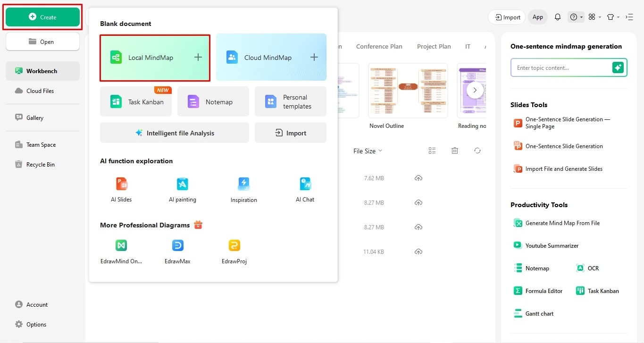Image resolution: width=644 pixels, height=343 pixels.
Task: Switch to IT template tab
Action: (468, 46)
